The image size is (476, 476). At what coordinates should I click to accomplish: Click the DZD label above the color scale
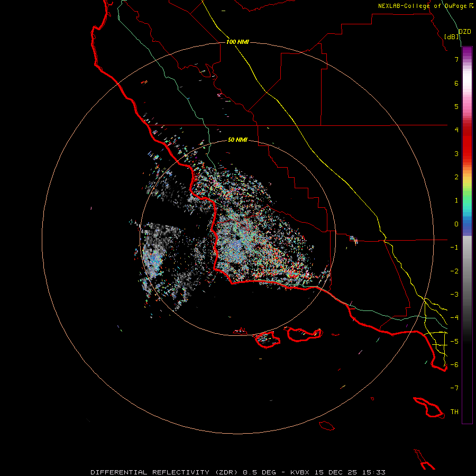click(x=465, y=32)
